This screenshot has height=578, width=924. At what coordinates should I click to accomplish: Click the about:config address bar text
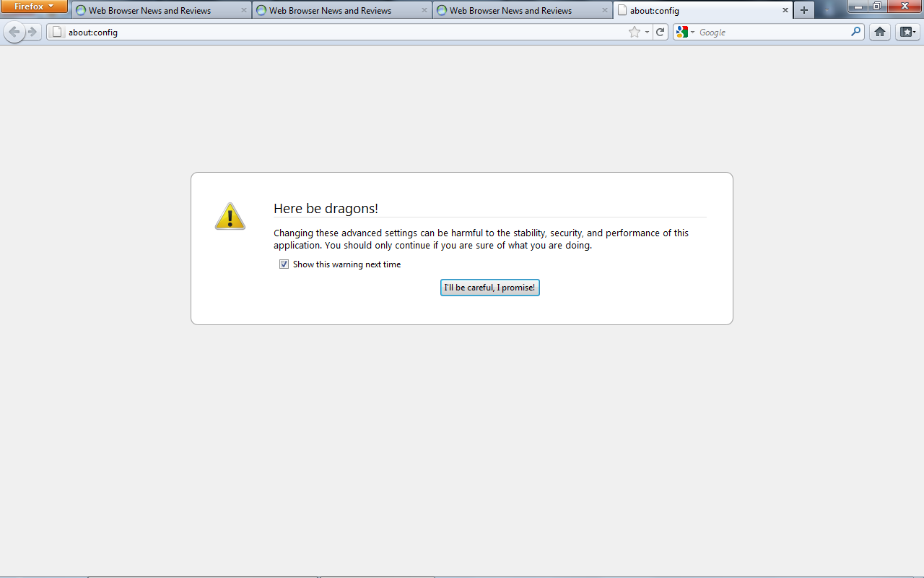pyautogui.click(x=93, y=33)
